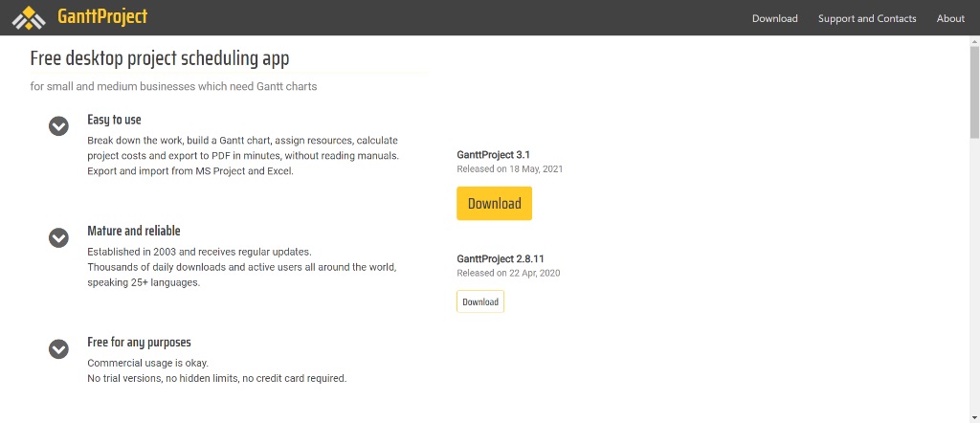Click the 'Mature and reliable' heading

(x=134, y=231)
